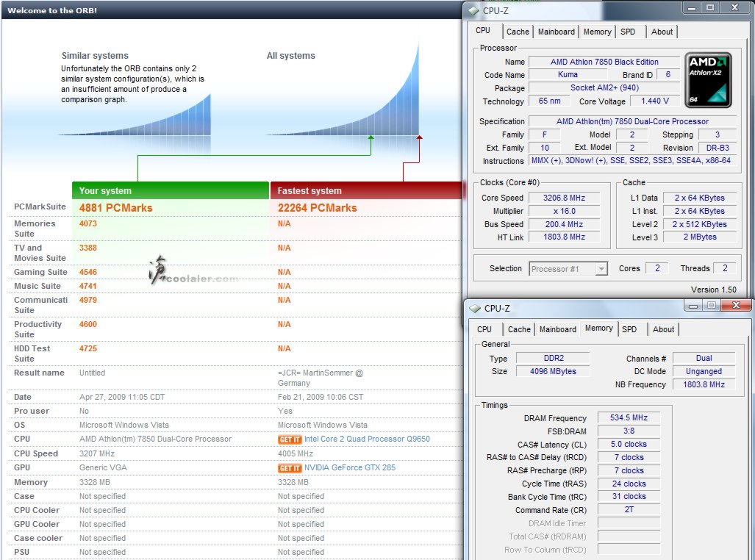Click GET IT badge beside Intel Core 2 Quad
The image size is (755, 560).
[290, 439]
